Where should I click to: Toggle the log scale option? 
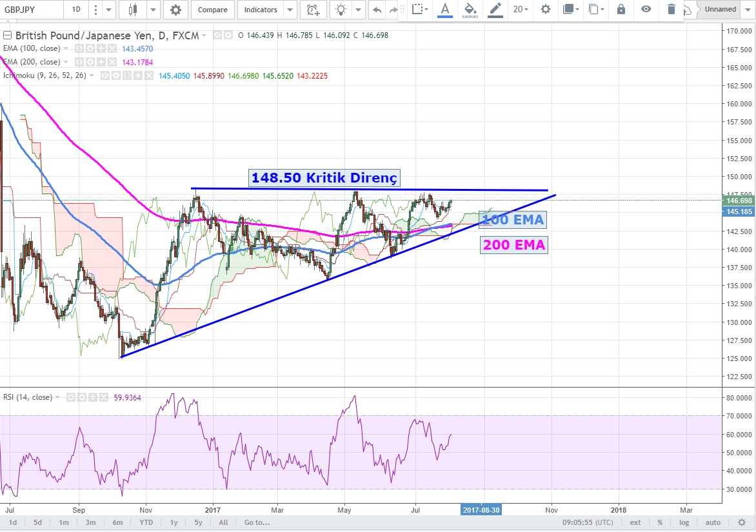tap(684, 522)
